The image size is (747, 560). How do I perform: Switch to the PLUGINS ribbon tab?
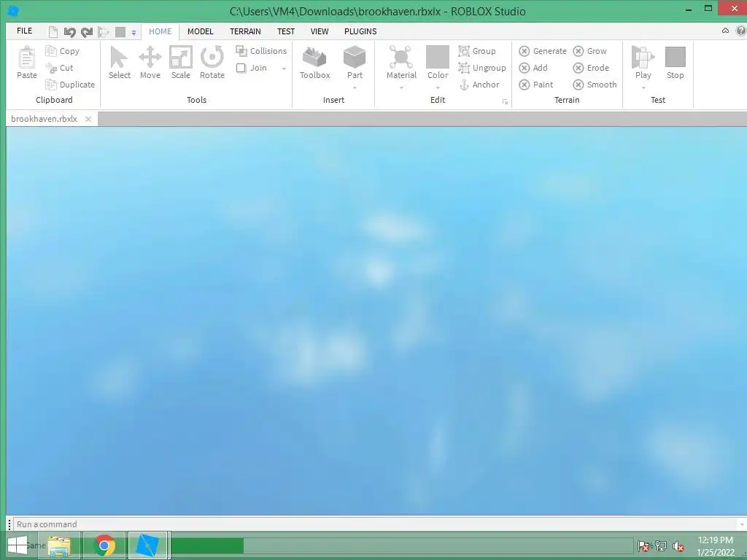click(x=360, y=31)
